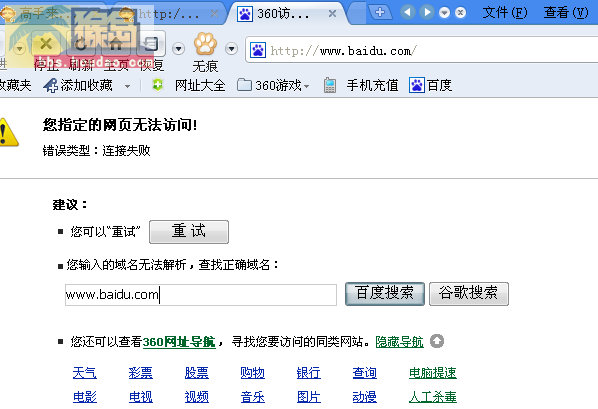
Task: Expand the 添加收藏 dropdown arrow
Action: pos(127,86)
